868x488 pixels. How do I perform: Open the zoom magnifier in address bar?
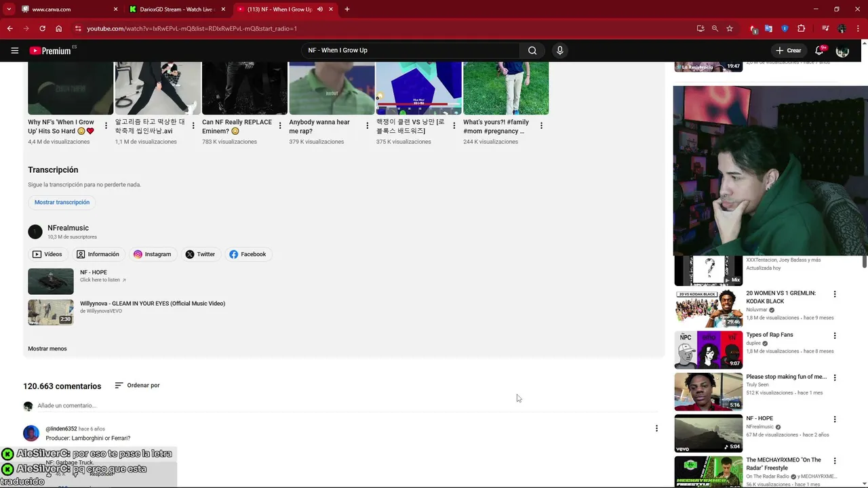point(715,28)
